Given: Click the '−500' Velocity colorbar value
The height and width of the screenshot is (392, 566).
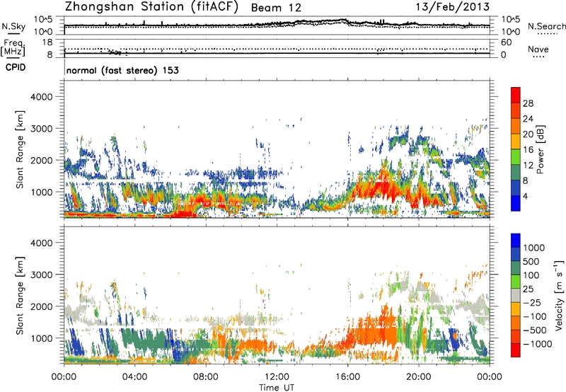Looking at the screenshot, I should [534, 330].
